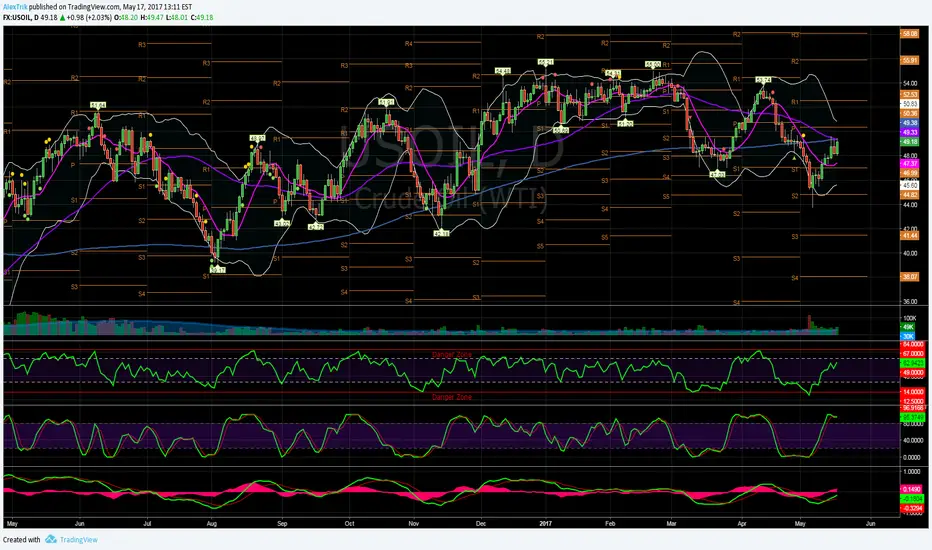Click the red 49.0000 indicator level label
The image size is (932, 550).
point(913,373)
